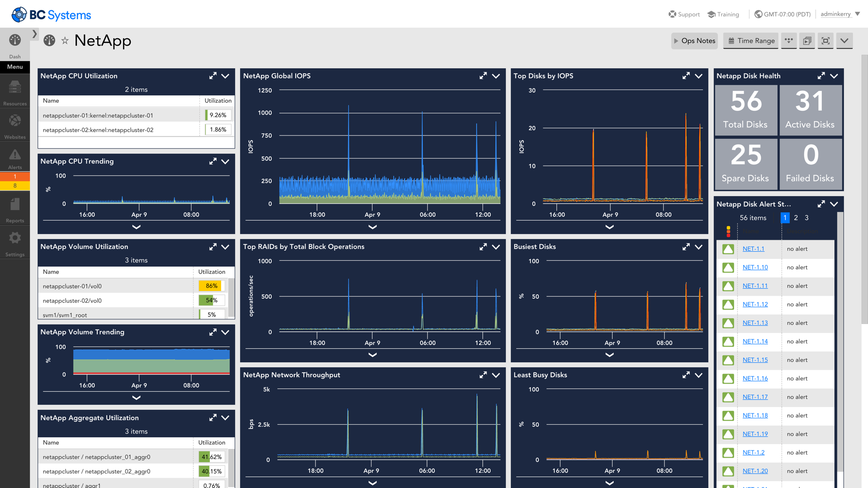Open Settings from the sidebar

pyautogui.click(x=15, y=242)
